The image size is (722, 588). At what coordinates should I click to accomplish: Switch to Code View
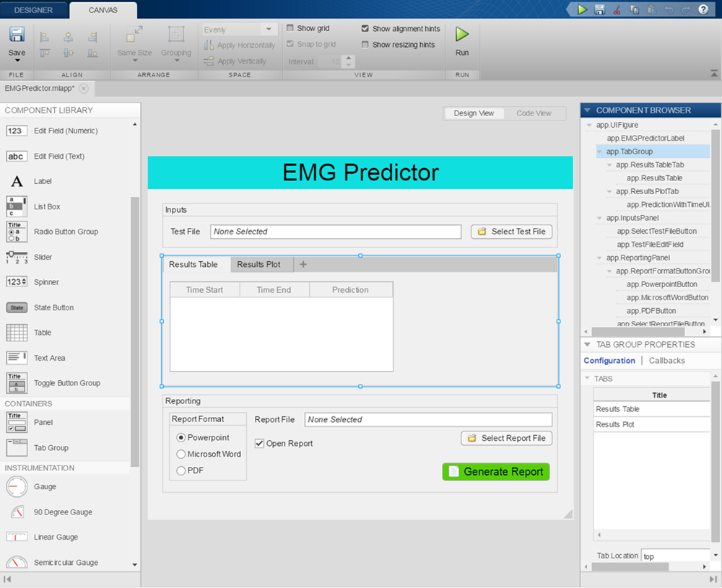534,113
